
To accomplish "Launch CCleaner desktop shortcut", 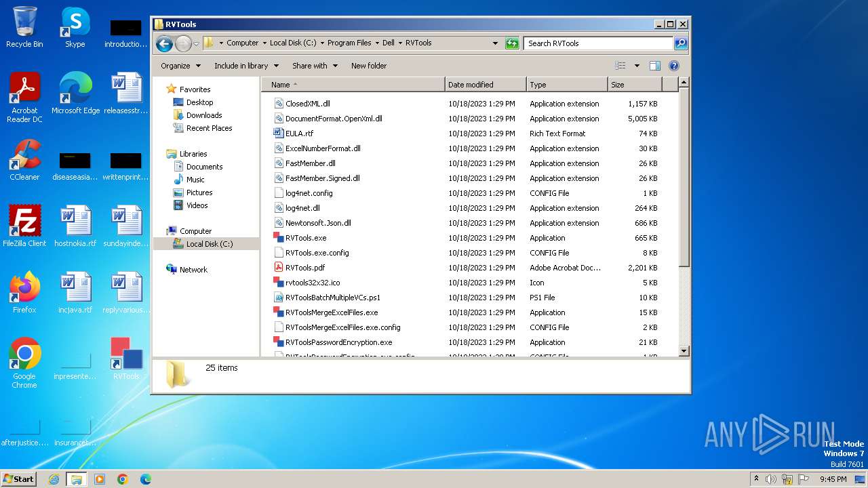I will (x=24, y=160).
